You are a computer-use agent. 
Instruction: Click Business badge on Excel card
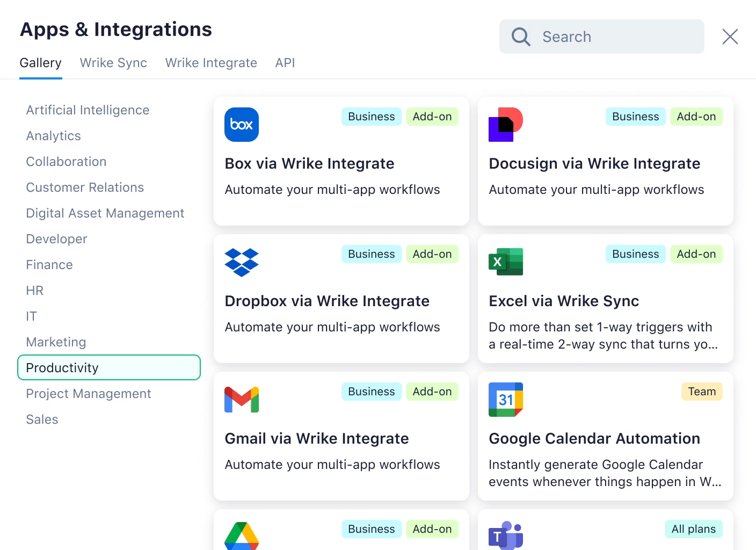point(636,254)
